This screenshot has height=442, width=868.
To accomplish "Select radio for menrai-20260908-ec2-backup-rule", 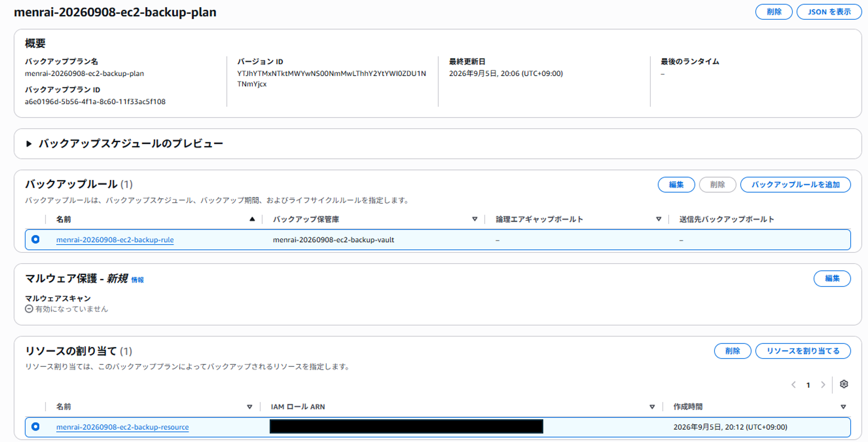I will pyautogui.click(x=35, y=239).
